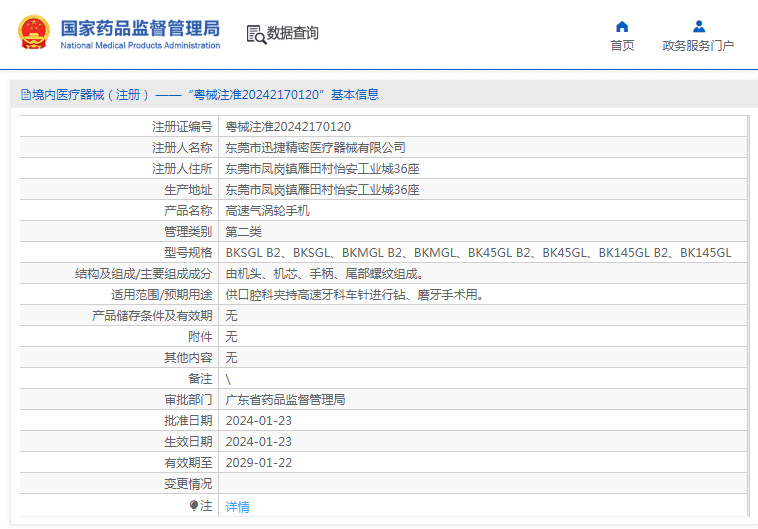
Task: Click the 生产地址 address value
Action: 322,190
